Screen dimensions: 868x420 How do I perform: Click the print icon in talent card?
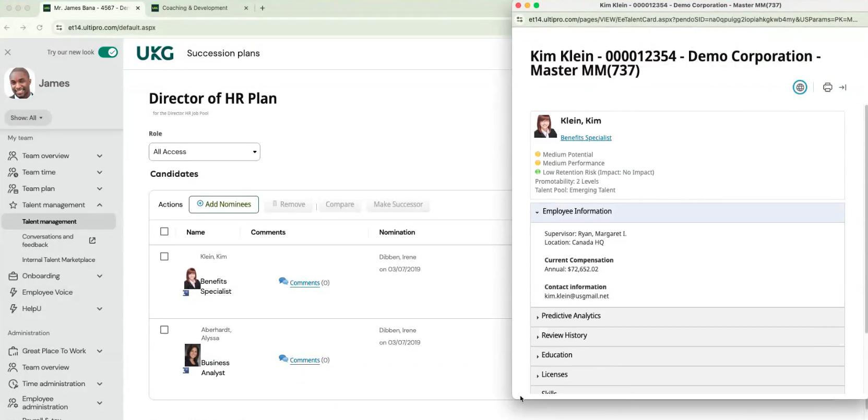point(827,87)
